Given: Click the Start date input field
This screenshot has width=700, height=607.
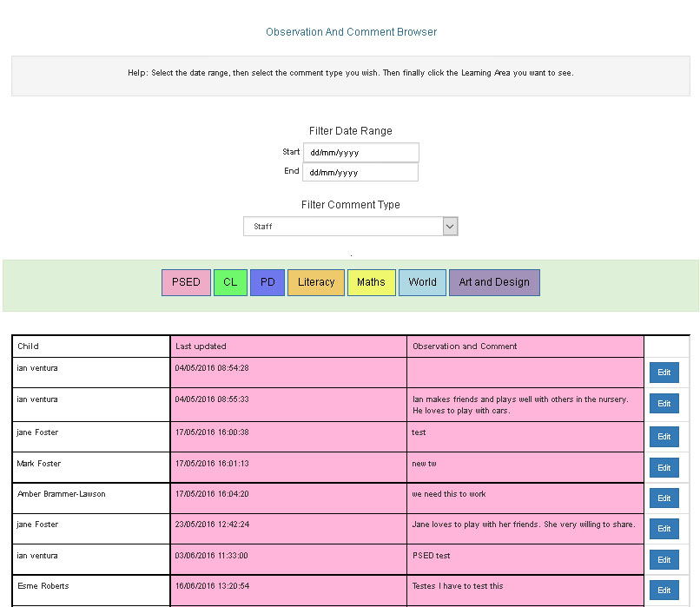Looking at the screenshot, I should 361,153.
